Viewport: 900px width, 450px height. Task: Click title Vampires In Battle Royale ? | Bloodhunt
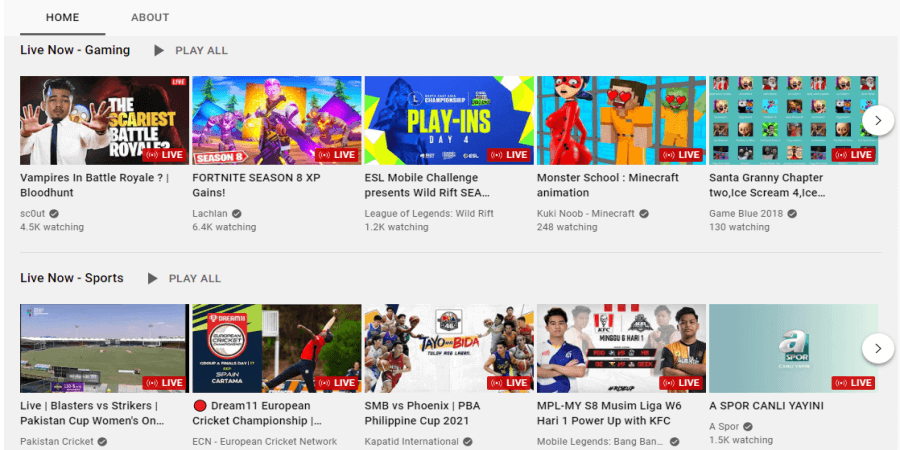[95, 185]
